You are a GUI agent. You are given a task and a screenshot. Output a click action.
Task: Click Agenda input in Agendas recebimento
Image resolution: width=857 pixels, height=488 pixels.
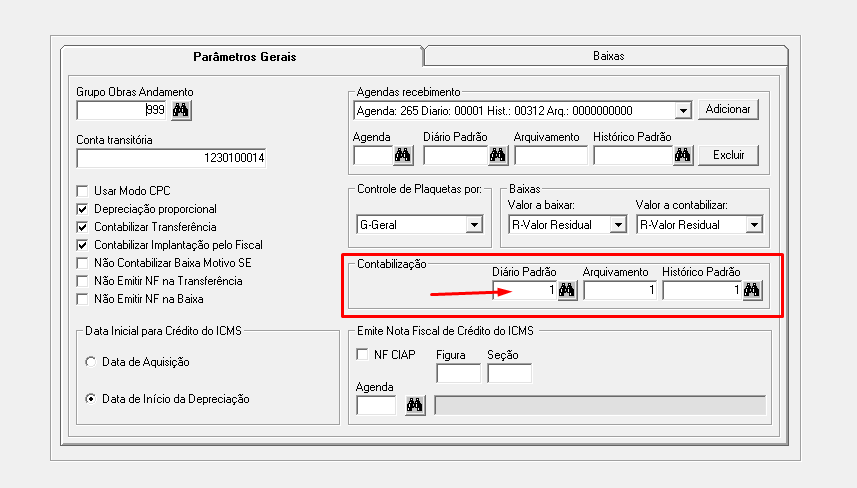pyautogui.click(x=373, y=155)
